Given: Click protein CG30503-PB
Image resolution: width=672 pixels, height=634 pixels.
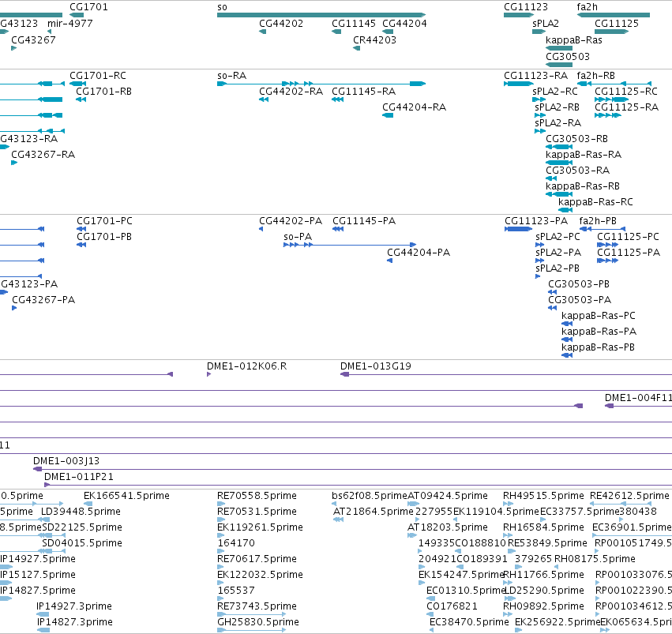Looking at the screenshot, I should coord(579,285).
